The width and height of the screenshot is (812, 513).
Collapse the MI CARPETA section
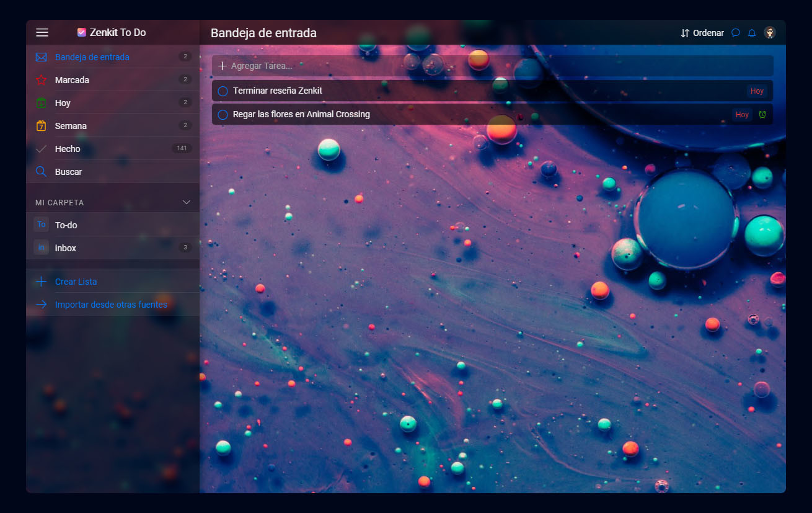(x=186, y=202)
